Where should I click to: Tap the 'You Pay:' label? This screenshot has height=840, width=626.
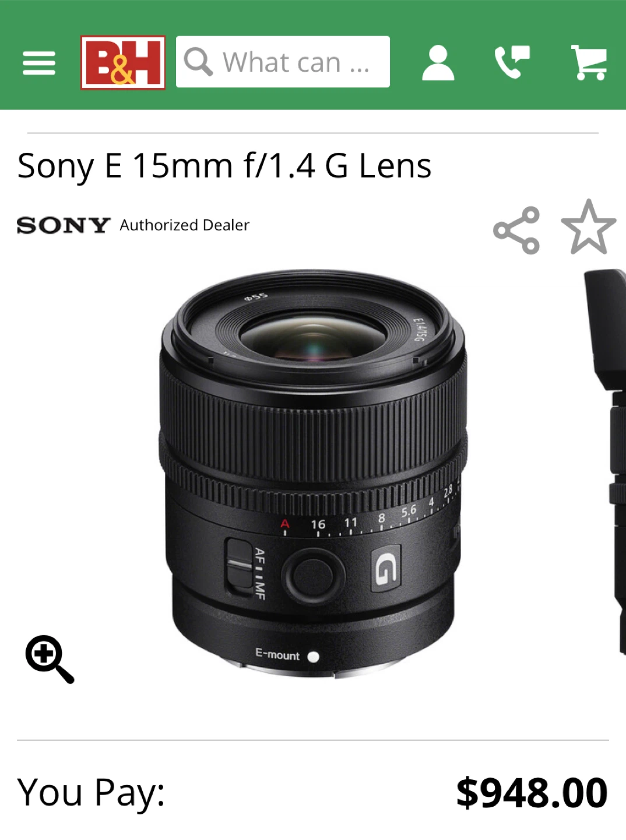click(x=92, y=793)
